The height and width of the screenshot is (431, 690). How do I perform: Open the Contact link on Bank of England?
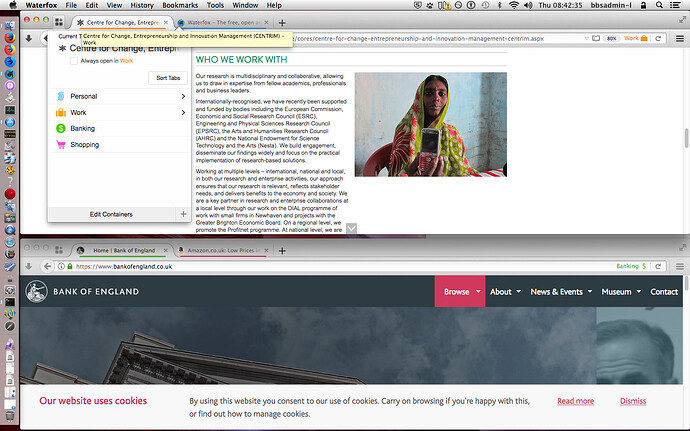(664, 291)
